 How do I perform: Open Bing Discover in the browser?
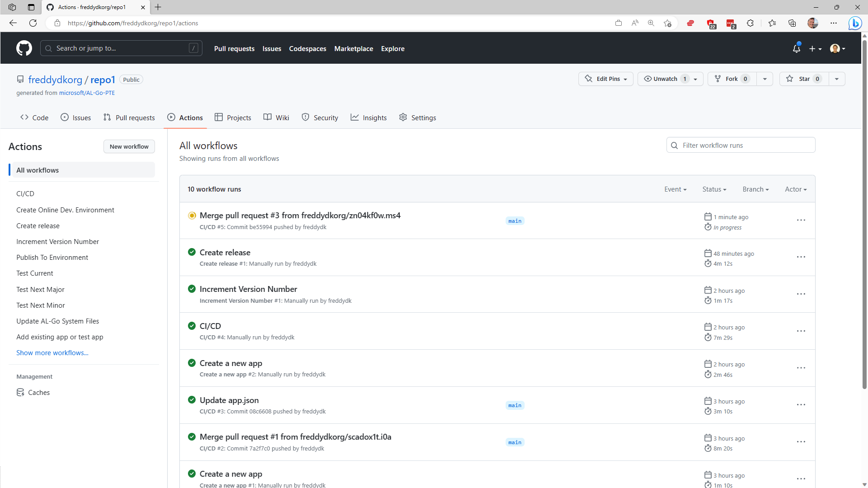coord(855,23)
